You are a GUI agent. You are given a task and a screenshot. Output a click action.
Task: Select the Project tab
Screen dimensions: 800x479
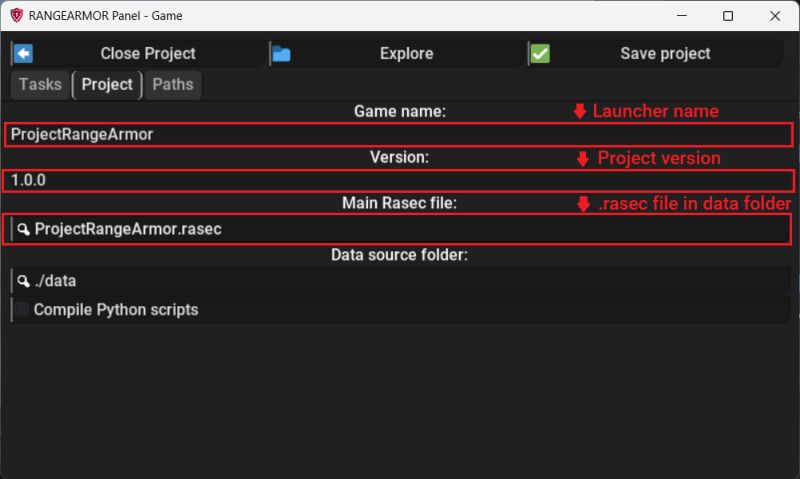(x=107, y=84)
